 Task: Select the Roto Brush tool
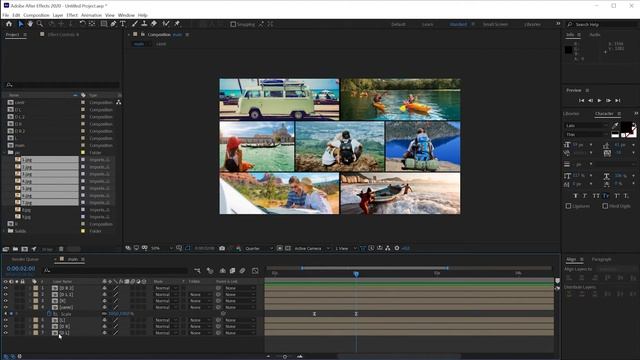click(166, 24)
